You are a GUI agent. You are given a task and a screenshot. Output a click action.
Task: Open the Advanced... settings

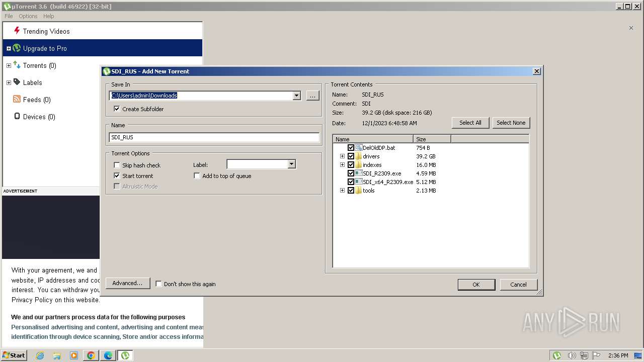pyautogui.click(x=127, y=283)
